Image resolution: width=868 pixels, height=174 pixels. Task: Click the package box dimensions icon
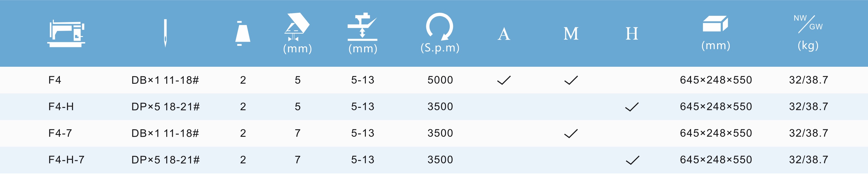click(x=715, y=24)
